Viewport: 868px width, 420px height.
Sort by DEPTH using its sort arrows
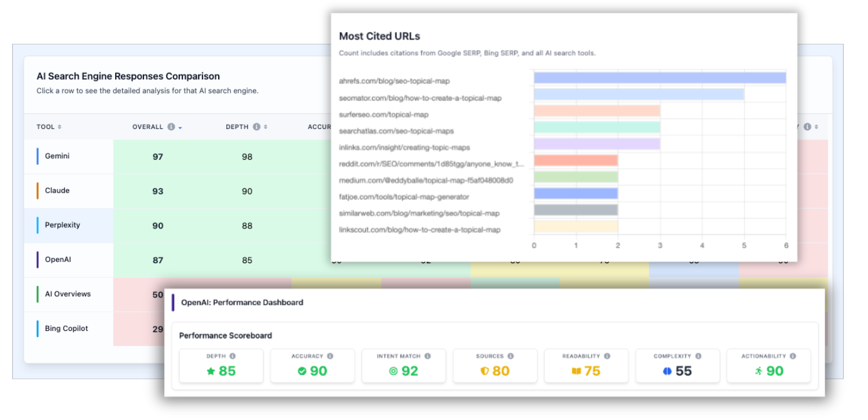click(265, 127)
